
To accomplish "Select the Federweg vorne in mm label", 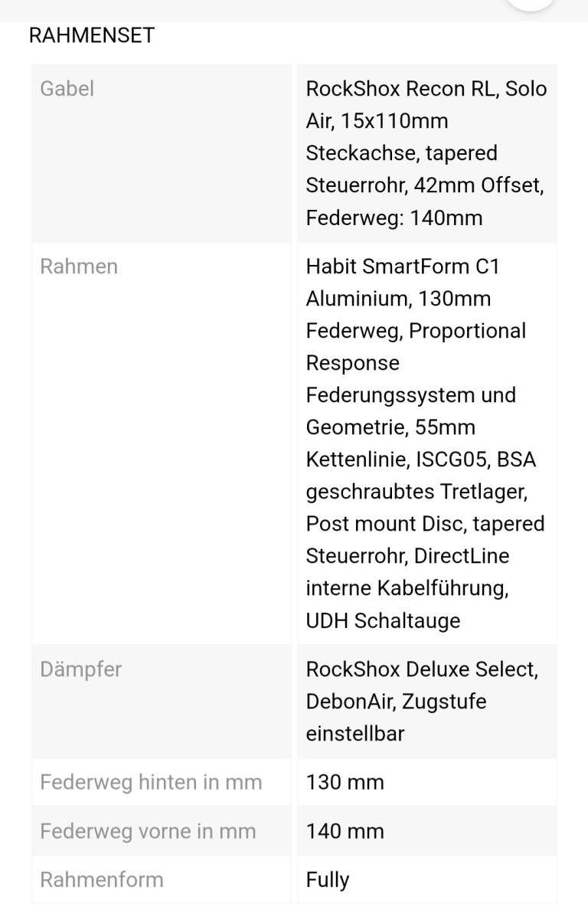I will [x=148, y=832].
